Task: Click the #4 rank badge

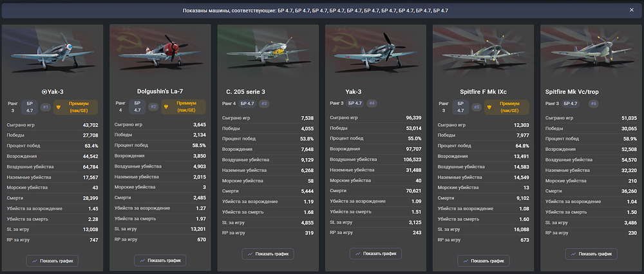Action: tap(372, 103)
